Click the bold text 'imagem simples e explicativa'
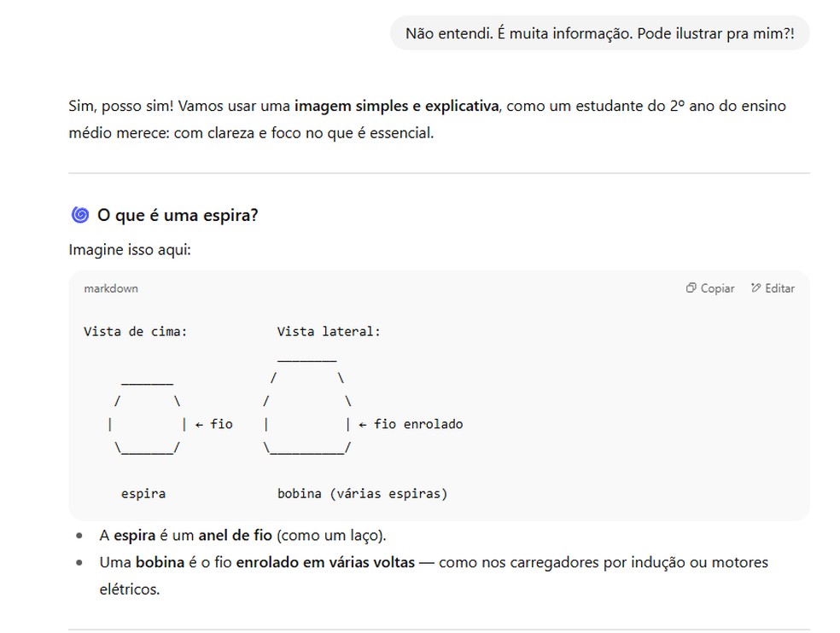Viewport: 840px width, 633px height. pyautogui.click(x=396, y=107)
